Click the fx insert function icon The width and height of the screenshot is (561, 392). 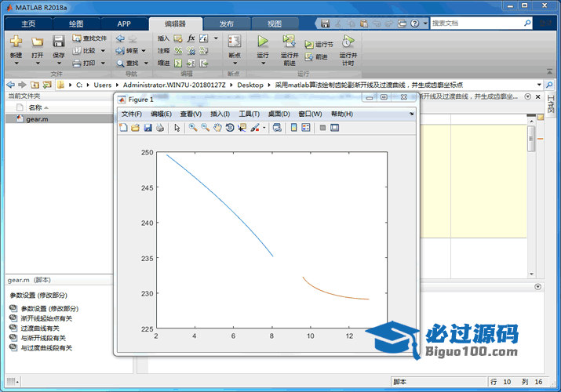point(191,38)
